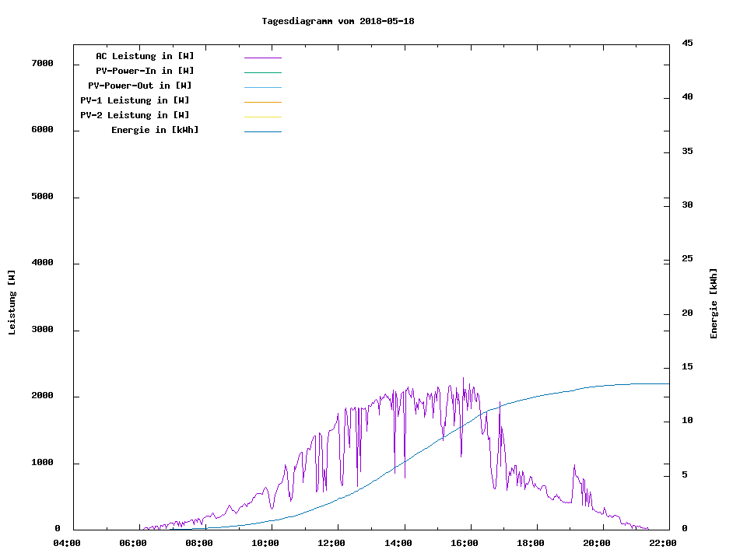Click the yellow PV-2 Leistung legend line sample
This screenshot has height=560, width=747.
262,117
